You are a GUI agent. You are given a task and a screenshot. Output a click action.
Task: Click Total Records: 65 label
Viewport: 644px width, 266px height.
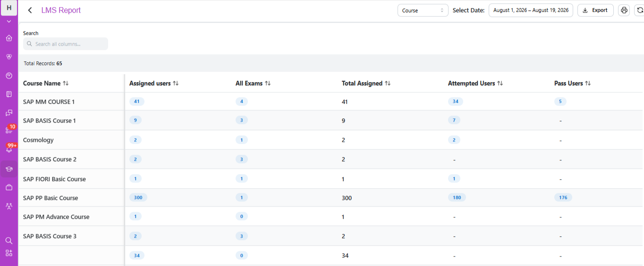pyautogui.click(x=43, y=63)
